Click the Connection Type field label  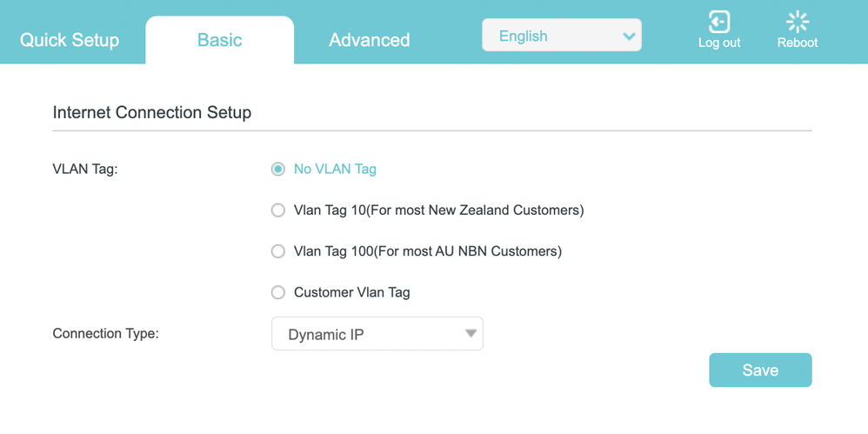point(105,333)
